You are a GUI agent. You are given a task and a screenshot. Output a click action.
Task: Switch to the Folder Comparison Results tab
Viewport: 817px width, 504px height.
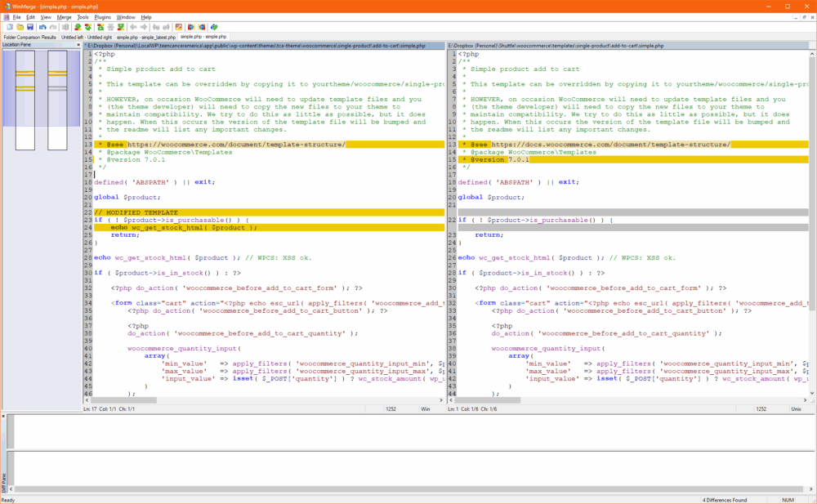click(30, 37)
